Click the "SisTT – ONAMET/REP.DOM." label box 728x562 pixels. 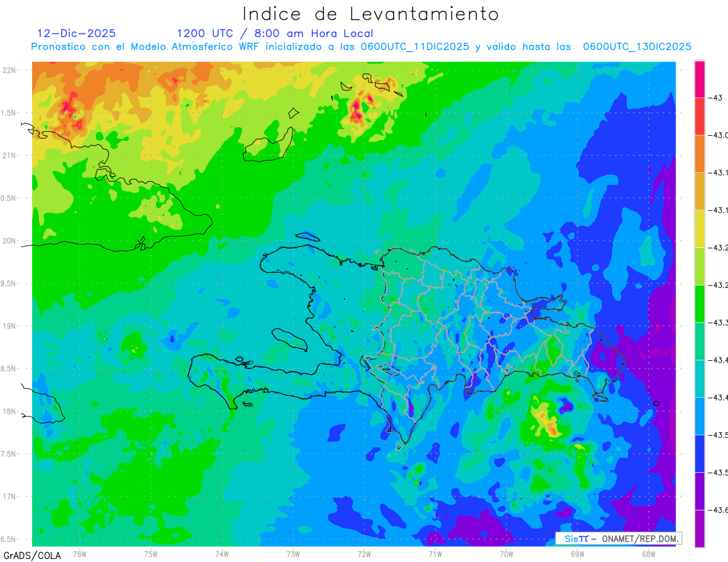coord(619,538)
